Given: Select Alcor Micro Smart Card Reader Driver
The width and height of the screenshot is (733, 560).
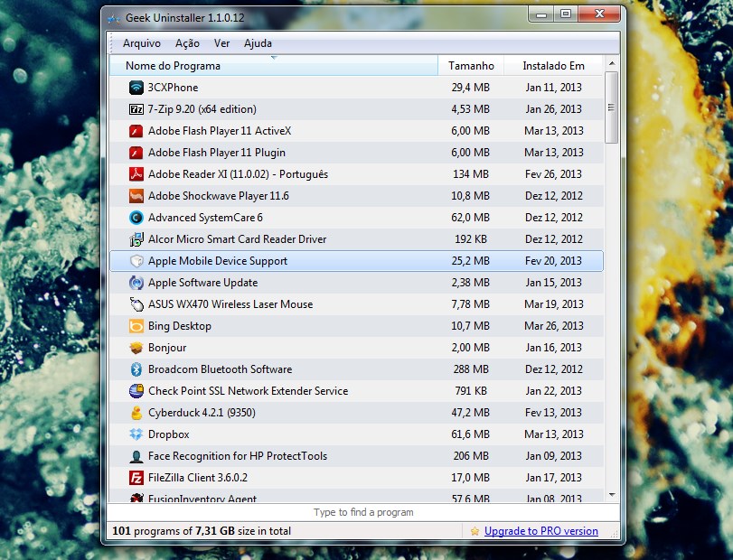Looking at the screenshot, I should click(x=237, y=239).
